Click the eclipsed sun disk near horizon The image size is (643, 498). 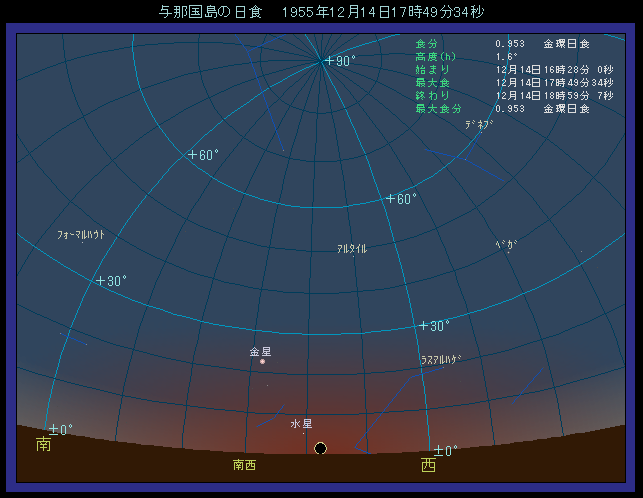[320, 448]
